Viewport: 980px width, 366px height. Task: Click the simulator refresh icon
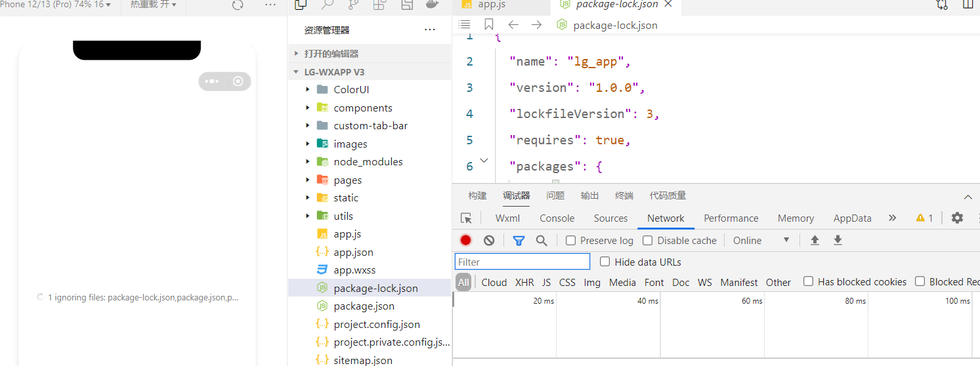[238, 5]
